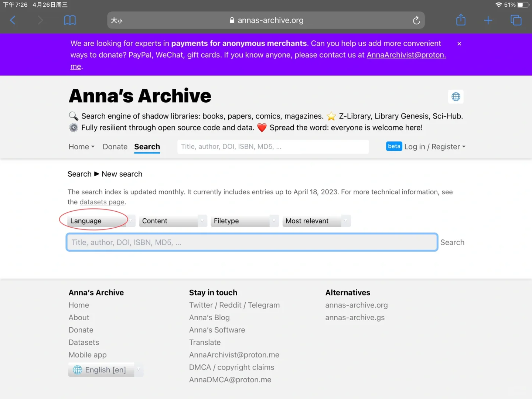Screen dimensions: 532x399
Task: Open the datasets page link
Action: 102,202
